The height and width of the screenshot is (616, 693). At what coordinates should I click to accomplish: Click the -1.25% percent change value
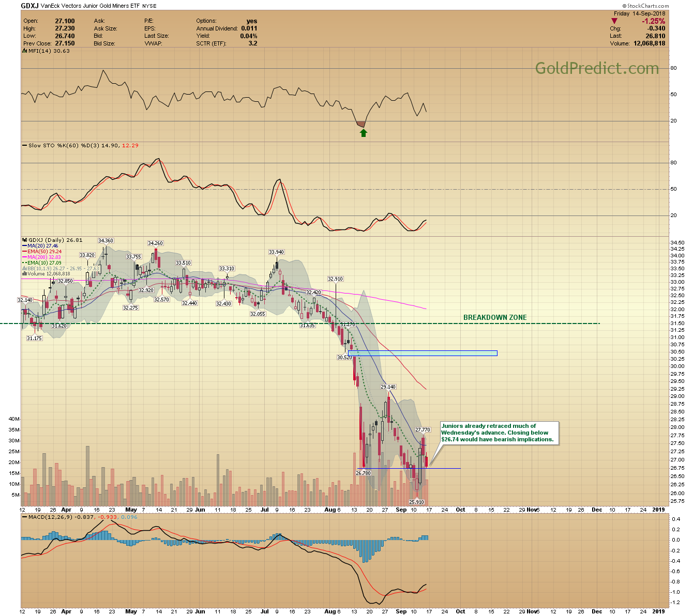654,21
